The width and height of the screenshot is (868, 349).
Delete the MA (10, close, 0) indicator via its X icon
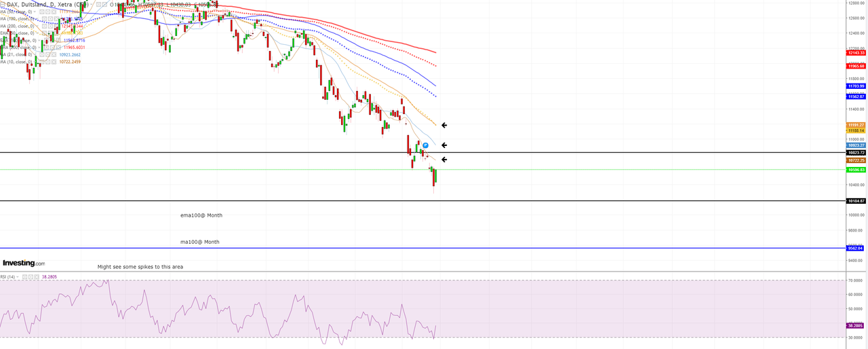click(54, 62)
